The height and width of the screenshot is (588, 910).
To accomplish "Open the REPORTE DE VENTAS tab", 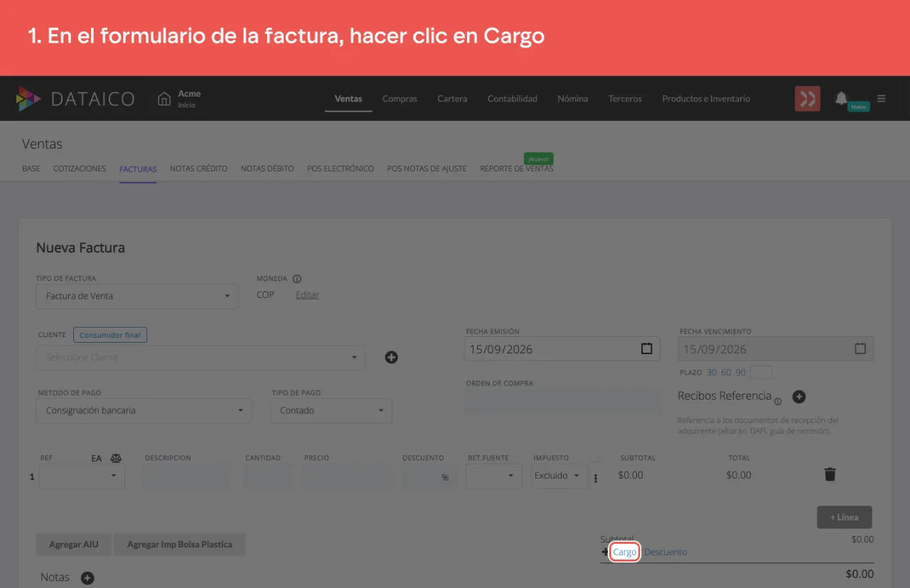I will tap(517, 169).
